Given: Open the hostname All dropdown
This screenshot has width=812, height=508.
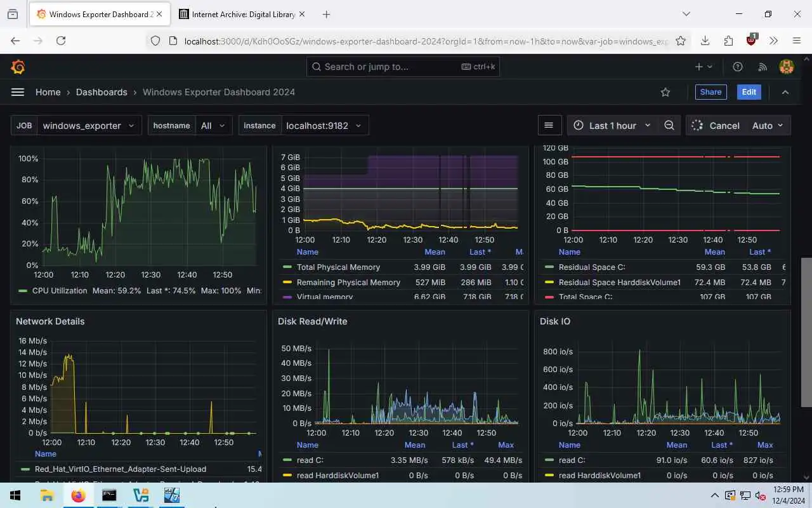Looking at the screenshot, I should coord(214,126).
